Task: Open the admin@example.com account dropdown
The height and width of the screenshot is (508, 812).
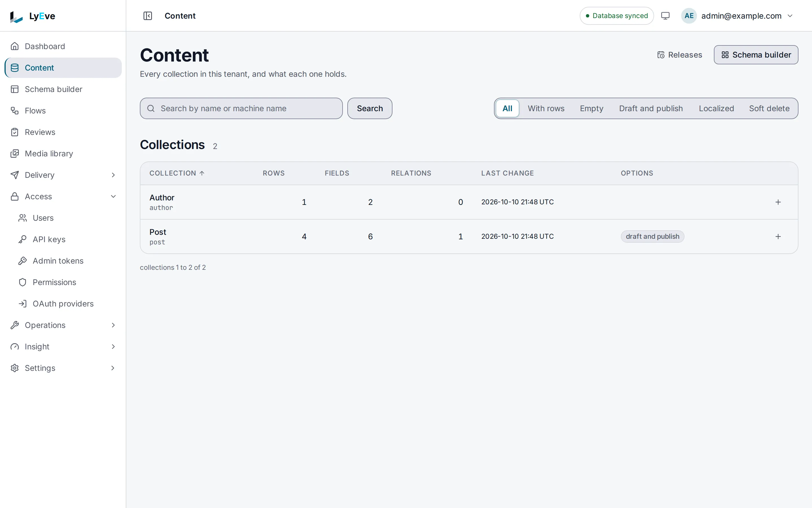Action: click(737, 16)
